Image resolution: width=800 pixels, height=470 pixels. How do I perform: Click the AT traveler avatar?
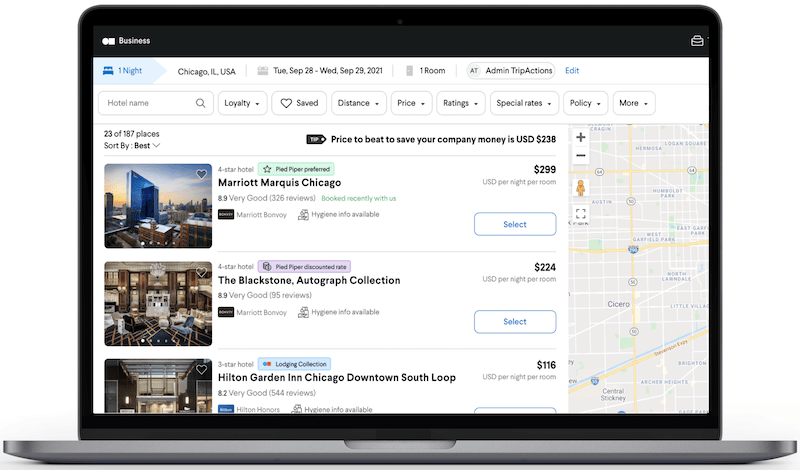474,71
